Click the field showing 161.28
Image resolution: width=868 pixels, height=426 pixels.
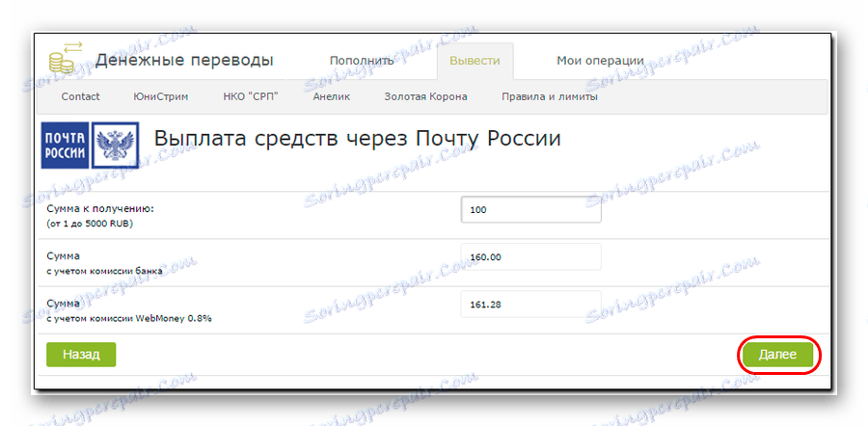[530, 305]
